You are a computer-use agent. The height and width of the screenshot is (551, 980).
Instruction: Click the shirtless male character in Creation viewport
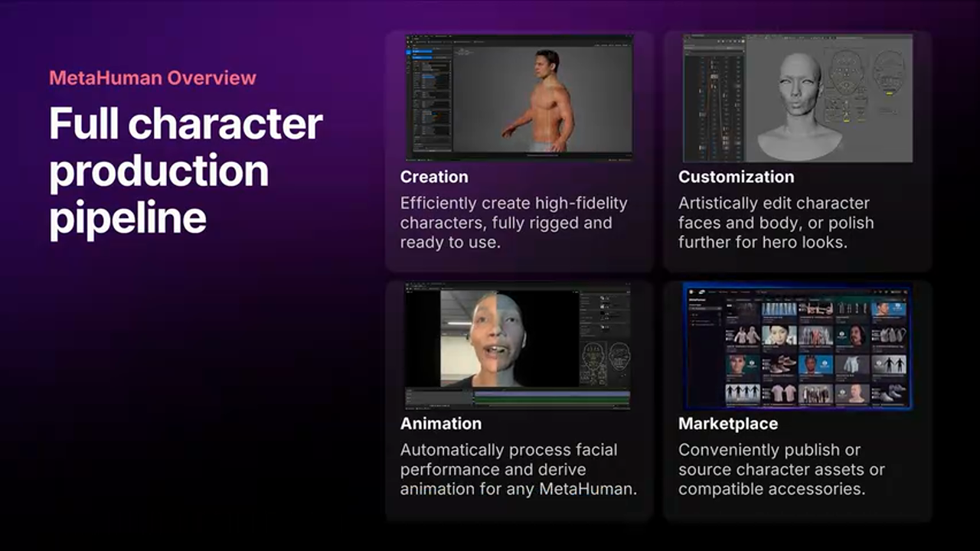[x=545, y=103]
